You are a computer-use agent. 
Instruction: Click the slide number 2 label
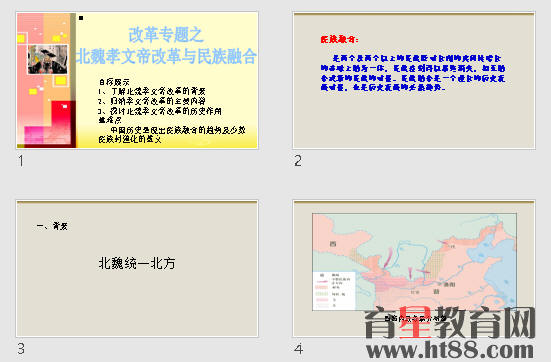tap(298, 161)
